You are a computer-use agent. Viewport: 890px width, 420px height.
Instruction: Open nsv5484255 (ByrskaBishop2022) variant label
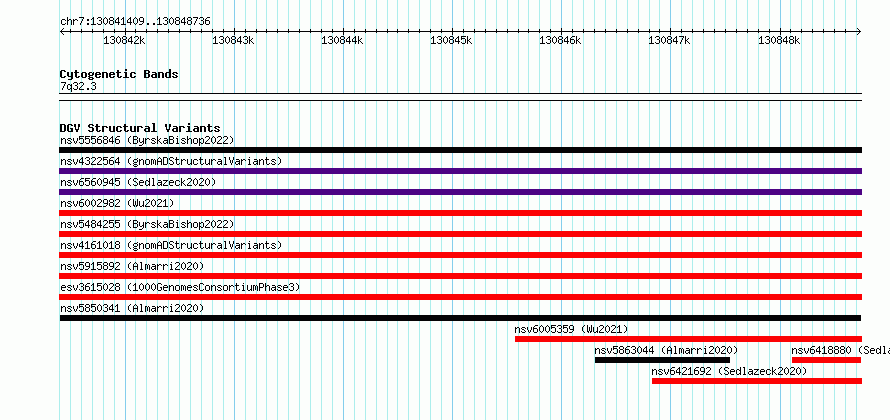147,224
